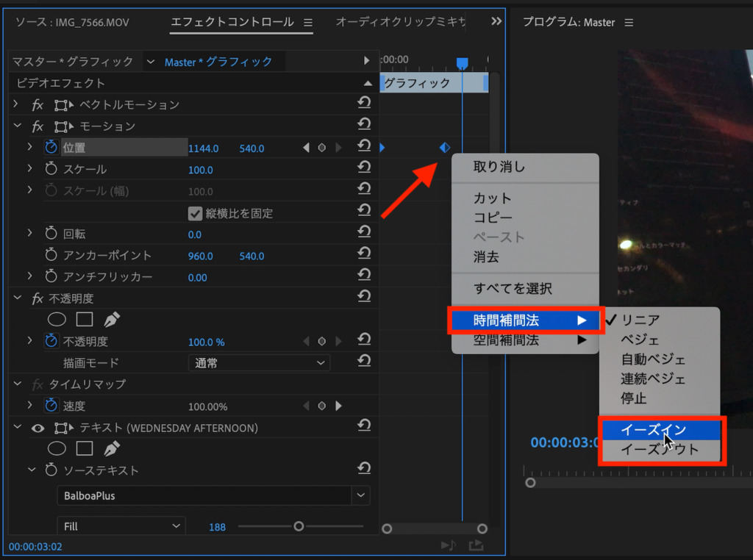Click timecode 00:00:03:02 at bottom
The width and height of the screenshot is (753, 560).
pyautogui.click(x=35, y=546)
